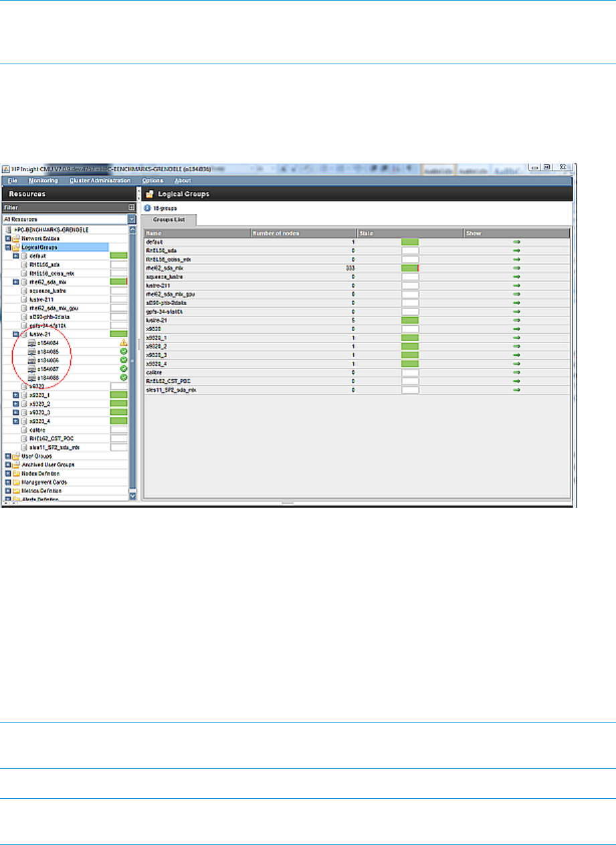Click the server icon for node o184088
Viewport: 616px width, 845px height.
(x=31, y=377)
